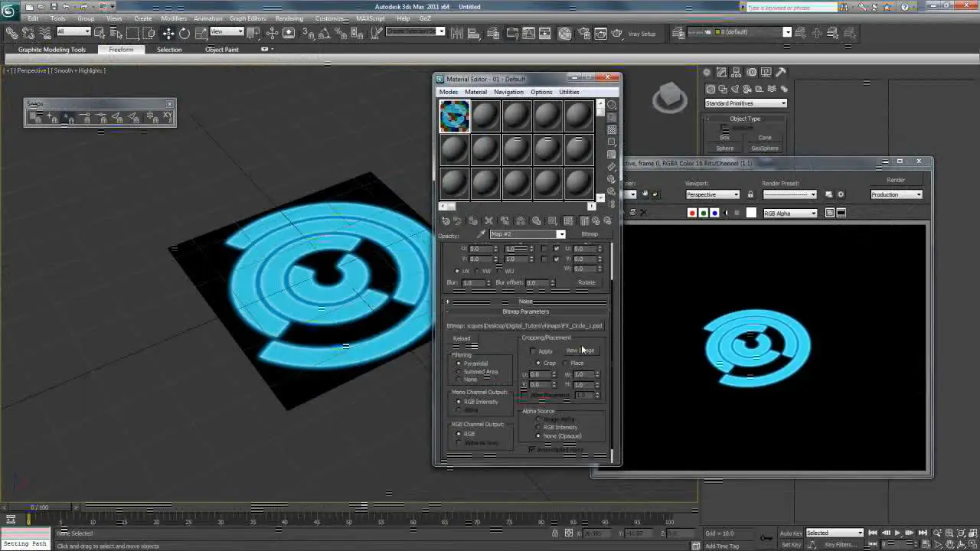This screenshot has height=551, width=980.
Task: Open the RGB Alpha channel dropdown
Action: click(790, 214)
